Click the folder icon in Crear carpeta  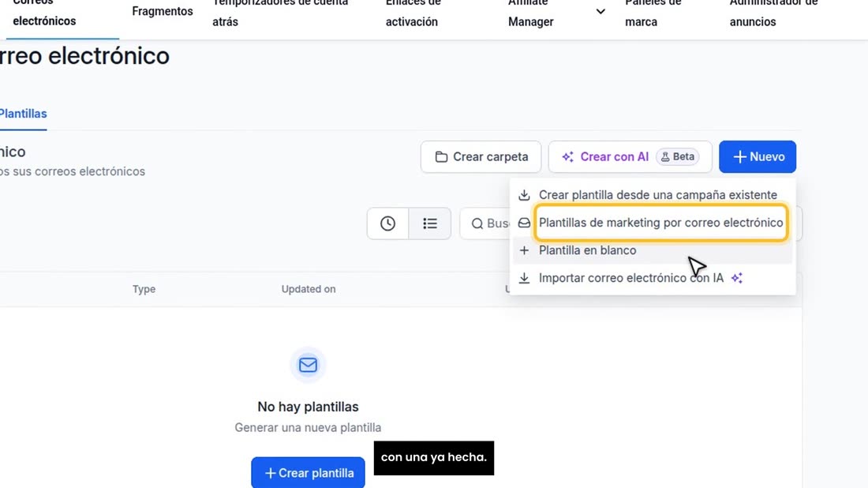pyautogui.click(x=441, y=157)
